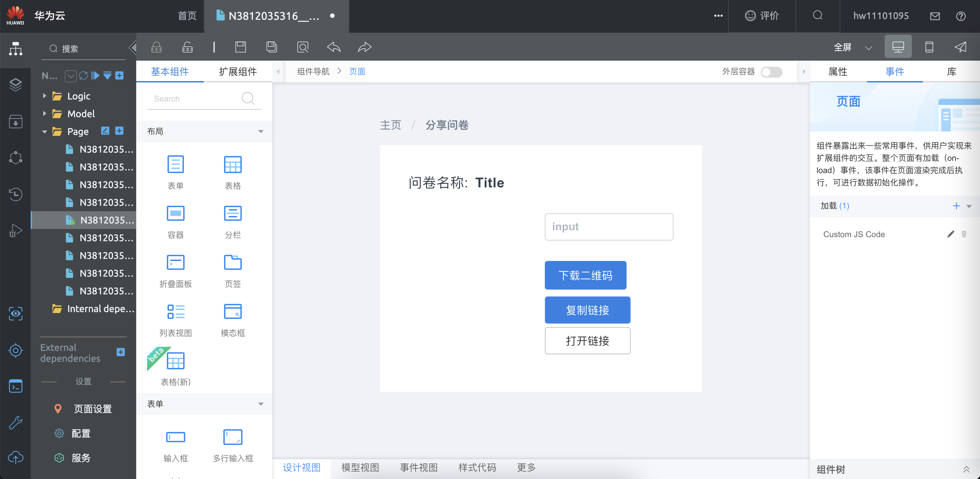Collapse the 布局 component section
The width and height of the screenshot is (980, 479).
pos(260,132)
